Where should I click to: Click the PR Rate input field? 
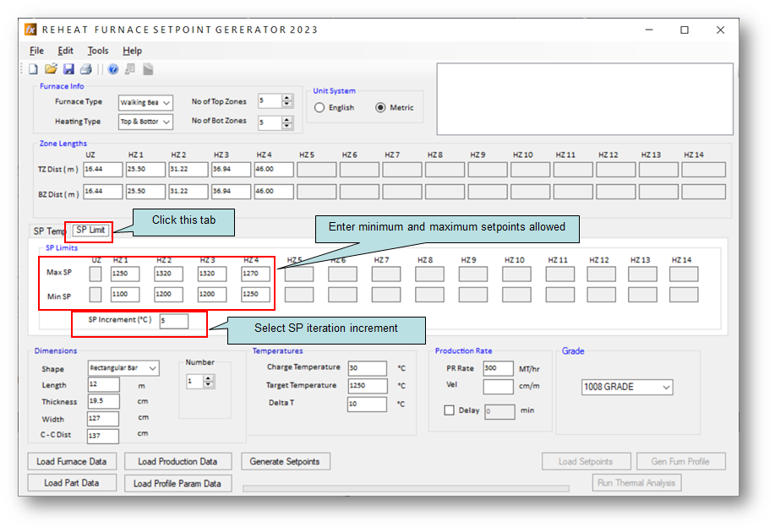[499, 368]
